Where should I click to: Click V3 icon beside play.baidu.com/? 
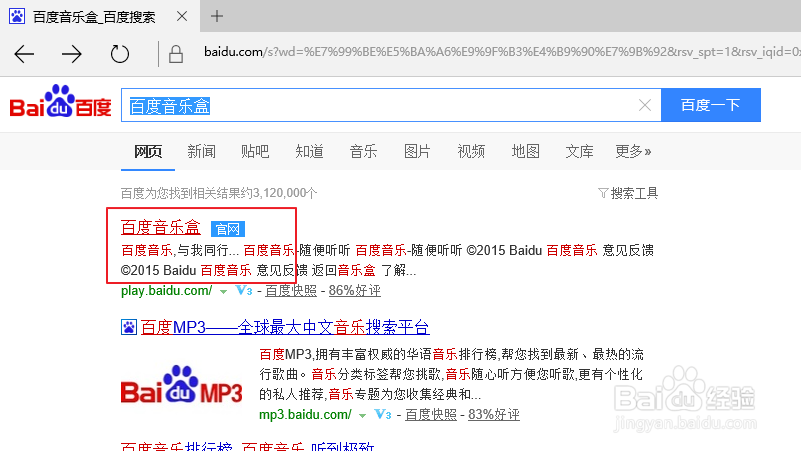point(244,291)
